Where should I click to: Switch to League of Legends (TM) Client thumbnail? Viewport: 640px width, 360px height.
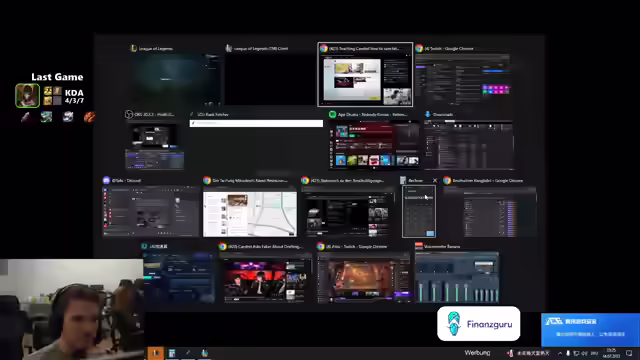click(x=270, y=79)
